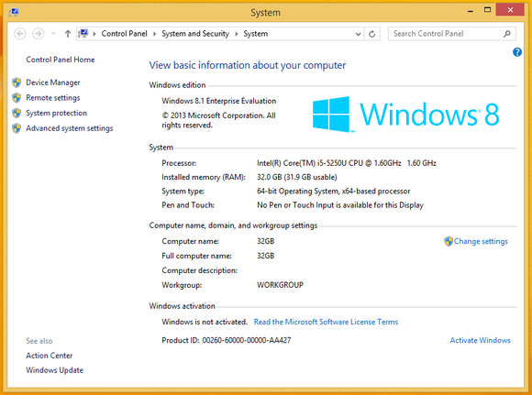Click Windows 8.1 Enterprise Evaluation text

pos(219,101)
